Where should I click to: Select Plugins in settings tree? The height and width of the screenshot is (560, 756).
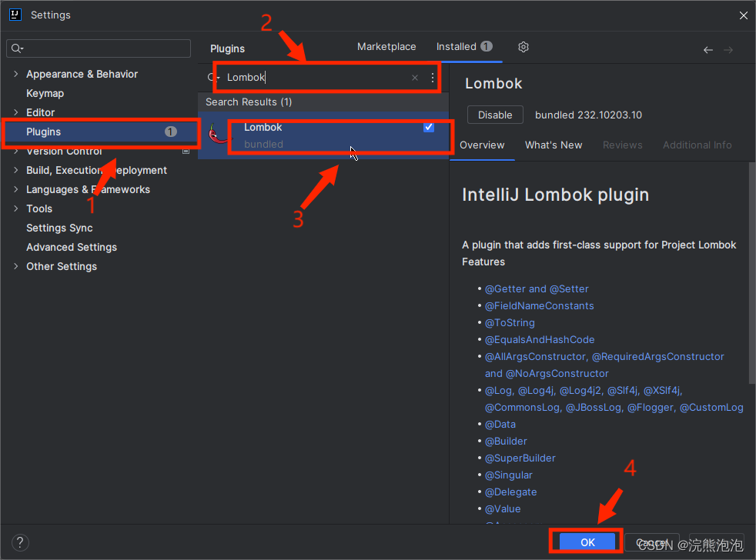pyautogui.click(x=100, y=132)
